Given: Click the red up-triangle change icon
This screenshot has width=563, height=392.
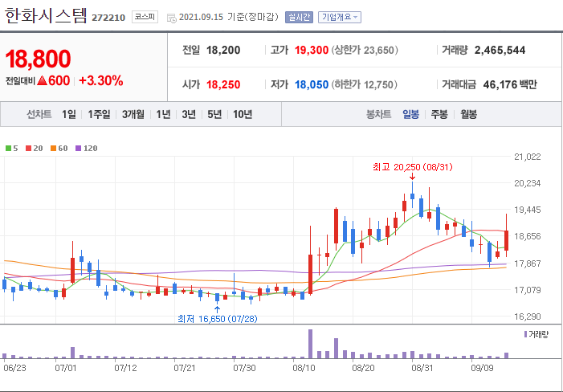Looking at the screenshot, I should (42, 81).
